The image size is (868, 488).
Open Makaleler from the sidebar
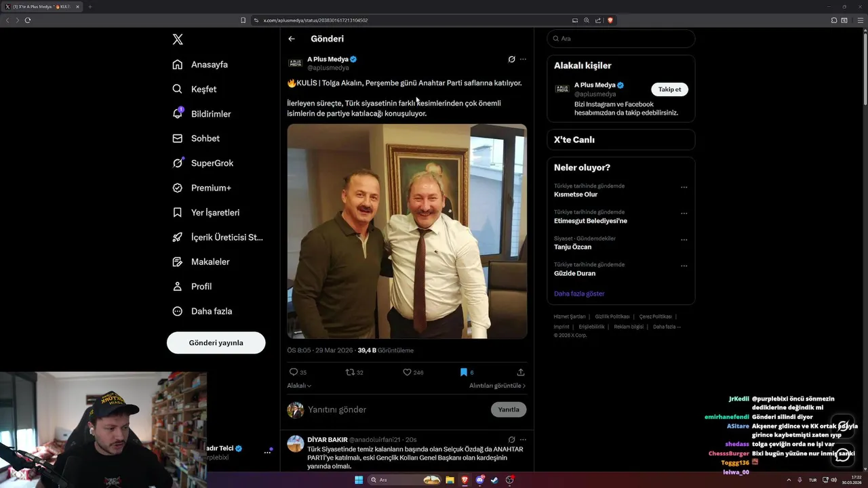pos(201,262)
